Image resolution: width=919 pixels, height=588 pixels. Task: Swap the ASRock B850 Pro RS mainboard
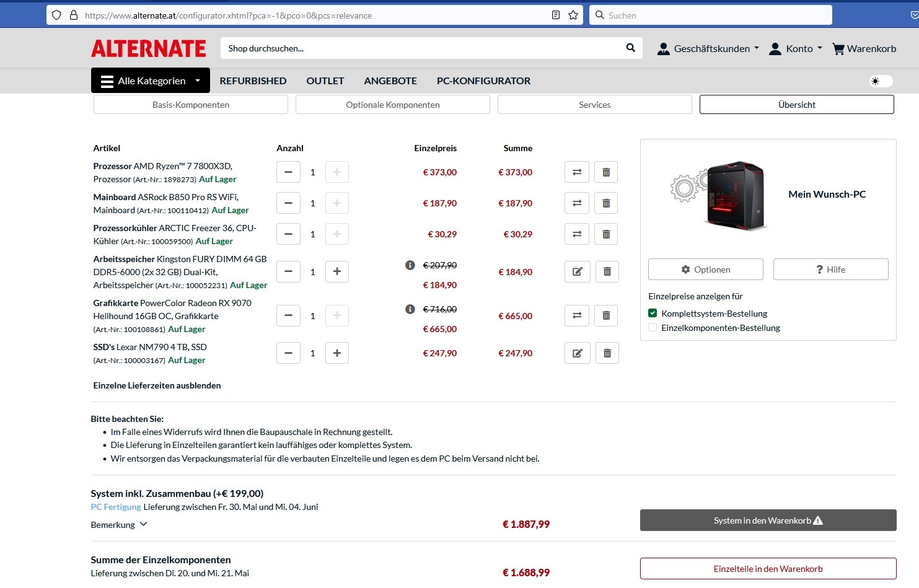(x=577, y=203)
